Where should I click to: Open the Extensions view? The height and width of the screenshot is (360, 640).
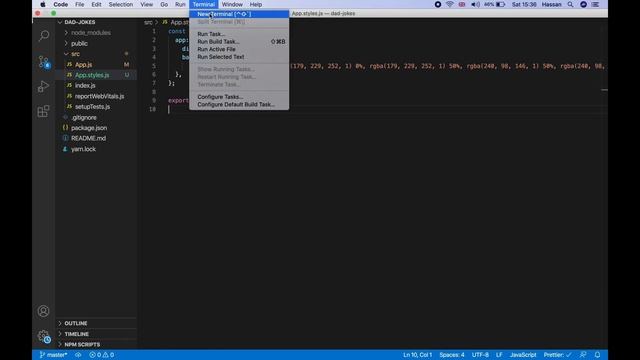click(x=44, y=111)
